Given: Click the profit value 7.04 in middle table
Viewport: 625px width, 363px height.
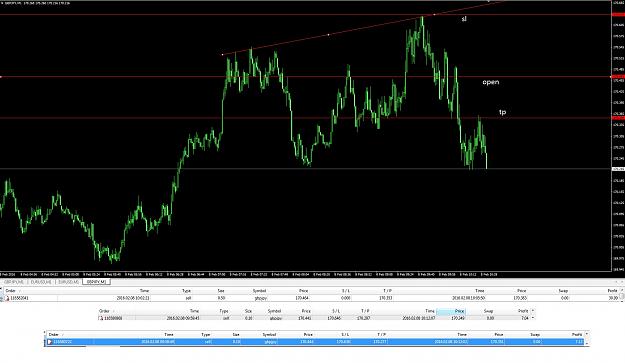Looking at the screenshot, I should tap(524, 318).
